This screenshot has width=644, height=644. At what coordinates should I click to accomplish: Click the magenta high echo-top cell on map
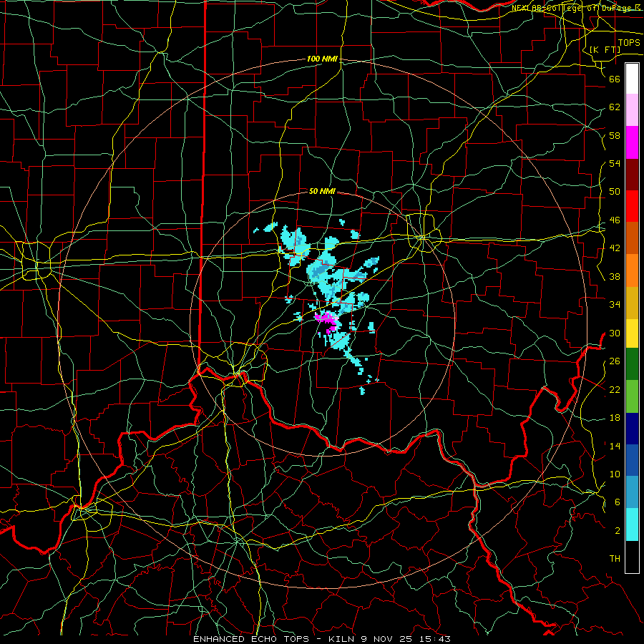(x=327, y=321)
